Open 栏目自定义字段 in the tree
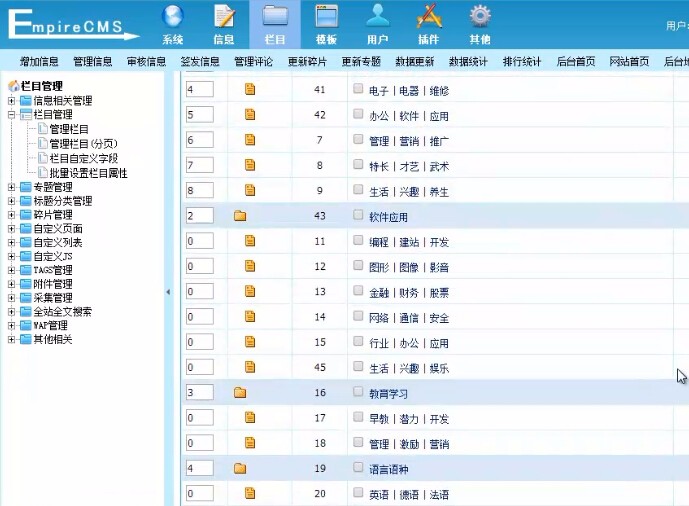 tap(83, 158)
